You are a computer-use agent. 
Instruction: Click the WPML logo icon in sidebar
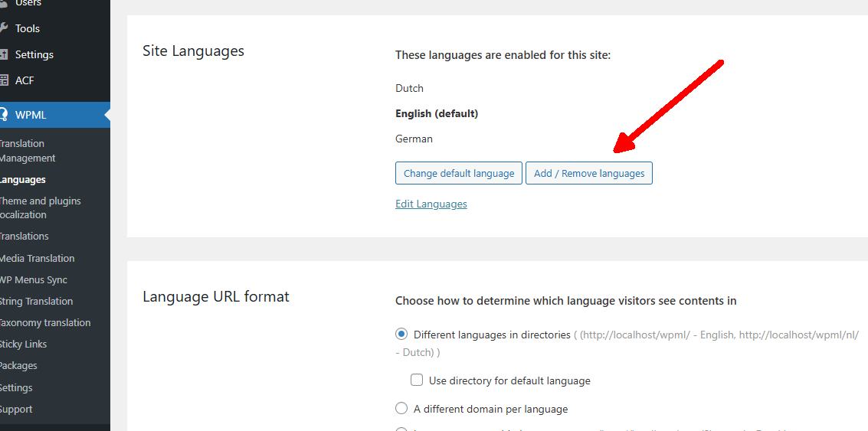[x=4, y=116]
